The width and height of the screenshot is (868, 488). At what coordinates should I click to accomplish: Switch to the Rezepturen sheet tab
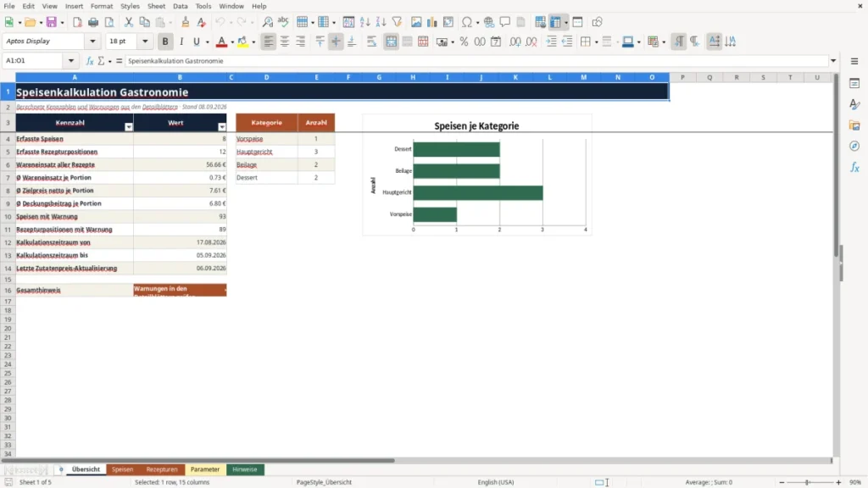(x=162, y=469)
